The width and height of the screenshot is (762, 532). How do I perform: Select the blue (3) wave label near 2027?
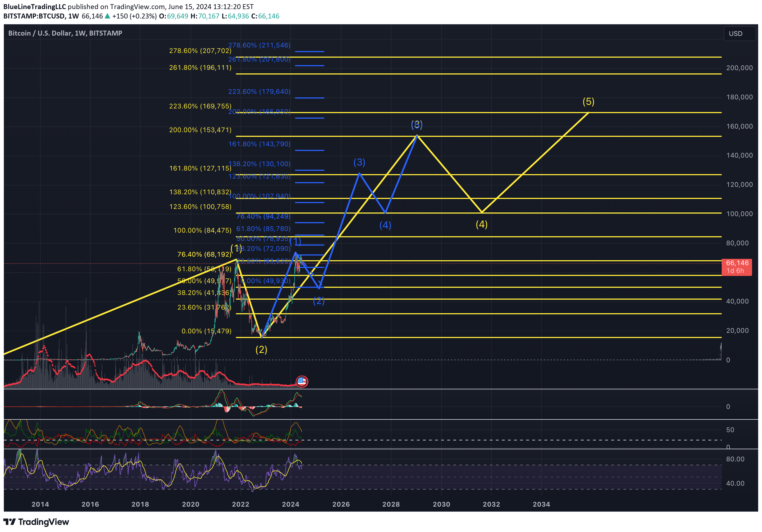click(359, 162)
